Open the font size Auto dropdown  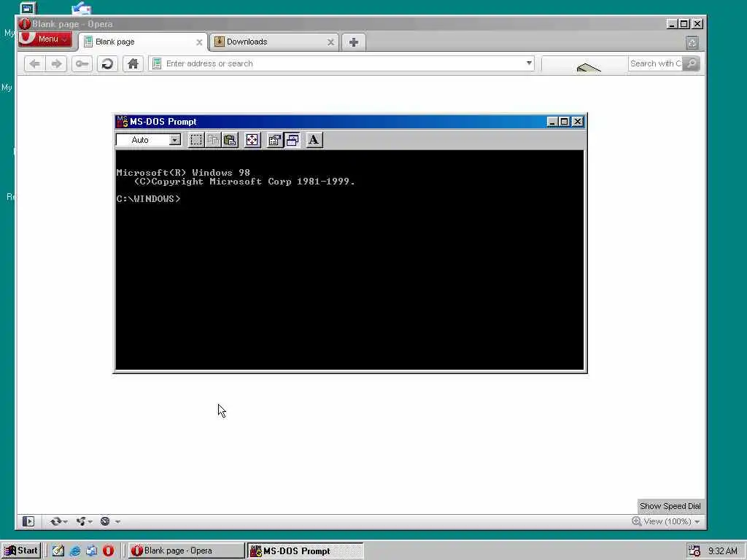[175, 140]
